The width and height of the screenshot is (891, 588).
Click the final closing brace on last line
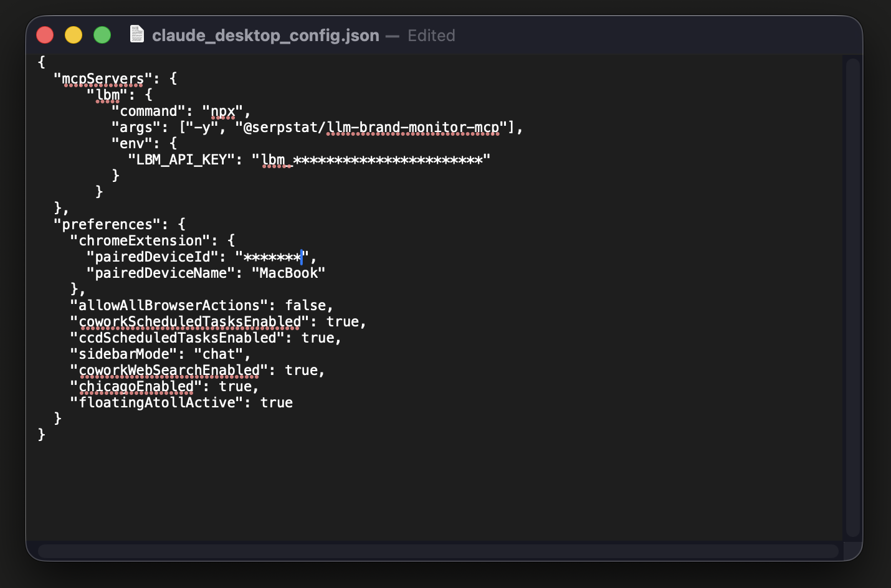[41, 434]
